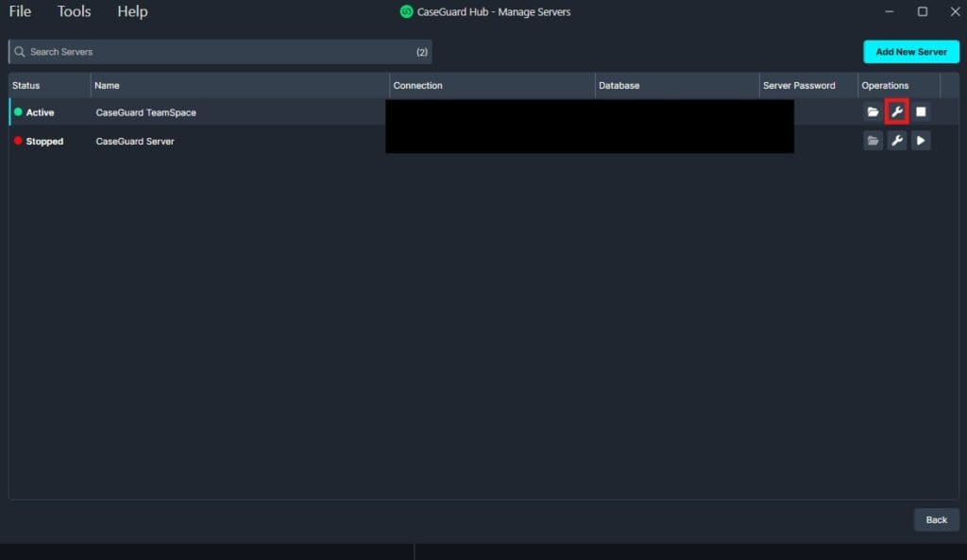This screenshot has height=560, width=967.
Task: Click the magnifier icon in the search bar
Action: pos(19,52)
